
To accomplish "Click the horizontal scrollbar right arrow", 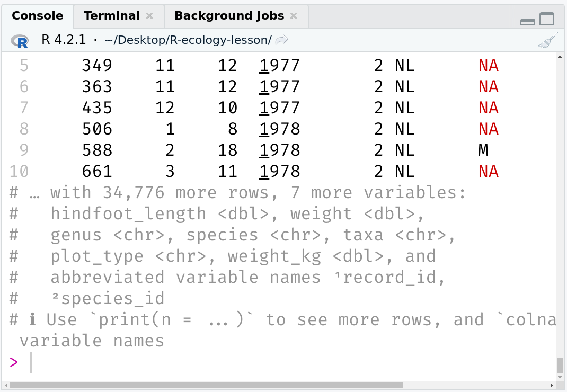I will pyautogui.click(x=552, y=386).
